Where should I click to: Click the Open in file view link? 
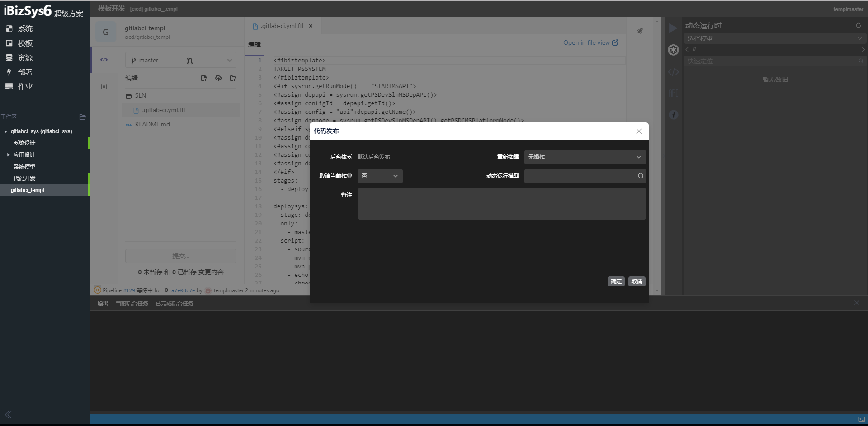590,42
